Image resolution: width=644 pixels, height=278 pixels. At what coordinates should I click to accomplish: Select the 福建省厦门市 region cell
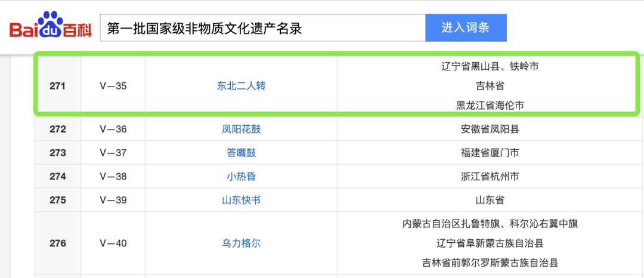click(x=490, y=153)
